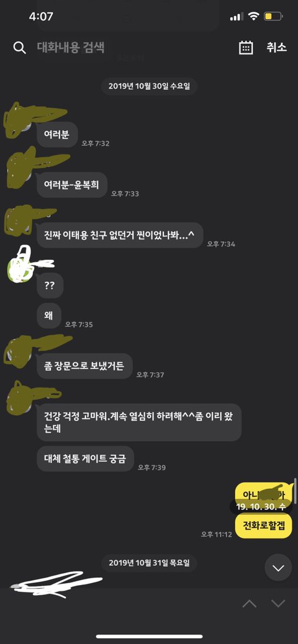Go to previous search result arrow
This screenshot has width=298, height=644.
250,603
